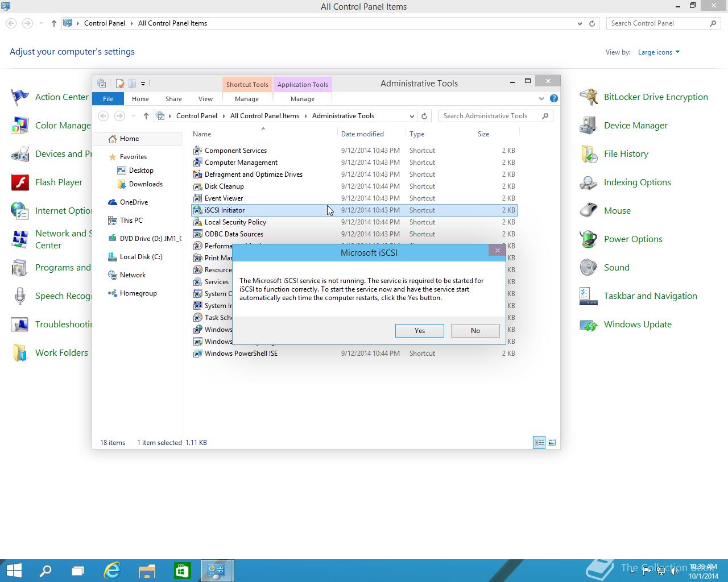728x582 pixels.
Task: Click Yes in Microsoft iSCSI dialog
Action: coord(419,331)
